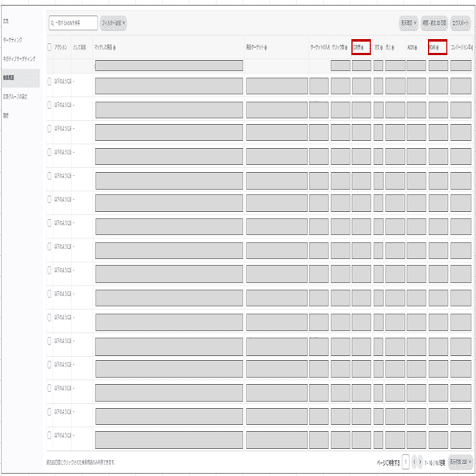The width and height of the screenshot is (476, 476).
Task: Click the 商品ターゲット column header text
Action: [x=255, y=47]
